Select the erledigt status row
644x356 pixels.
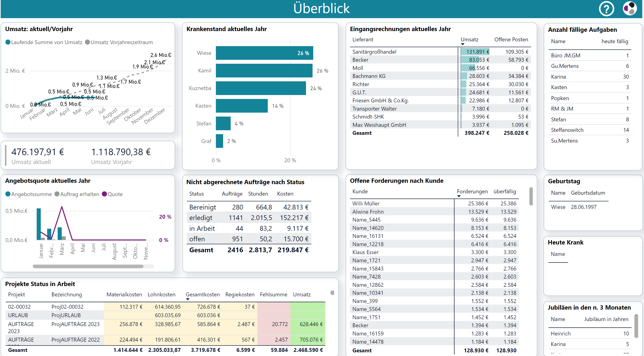click(201, 218)
